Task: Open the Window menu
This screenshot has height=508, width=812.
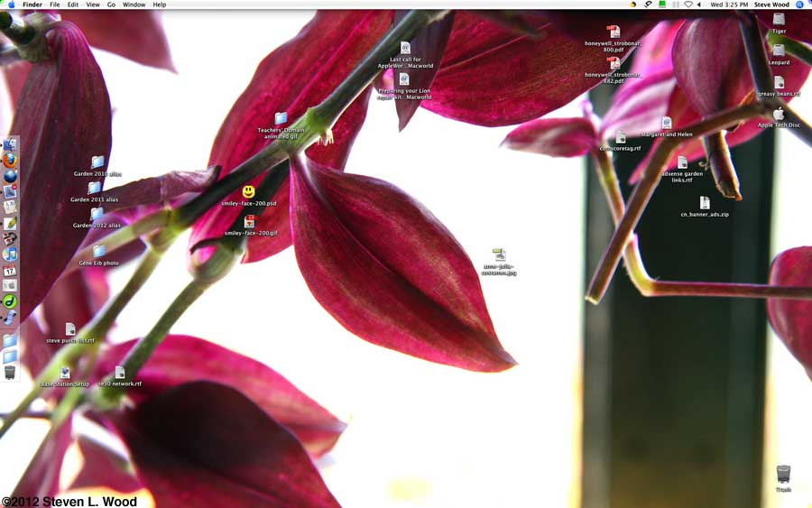Action: click(x=134, y=5)
